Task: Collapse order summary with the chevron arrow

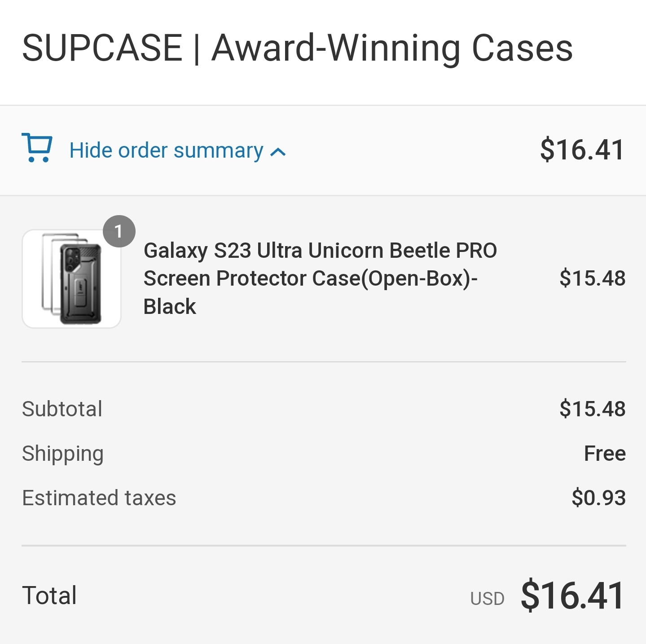Action: [278, 152]
